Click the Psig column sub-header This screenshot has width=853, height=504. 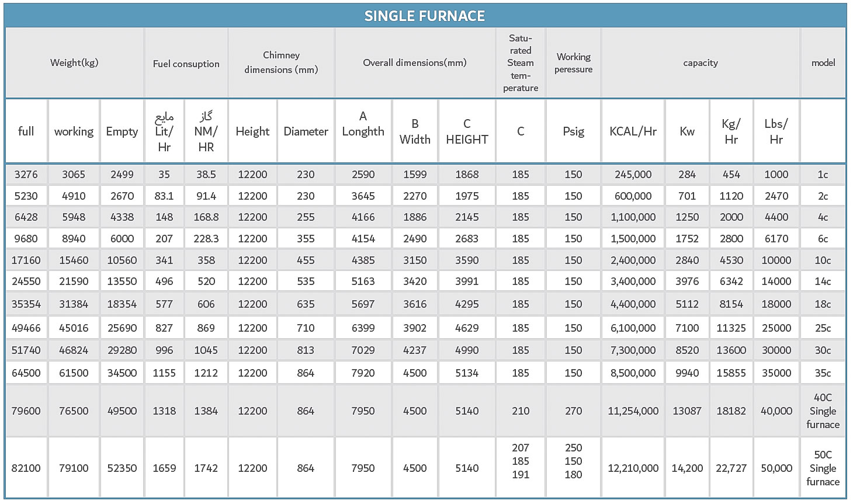573,131
